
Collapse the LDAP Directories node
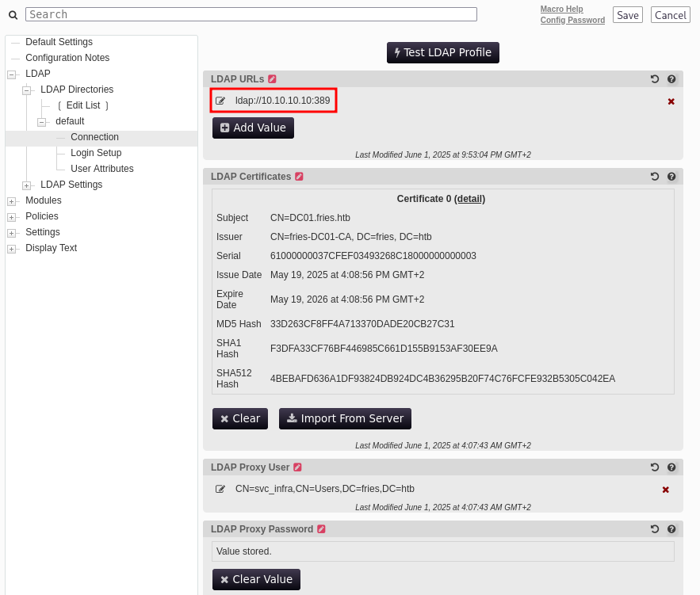click(27, 90)
